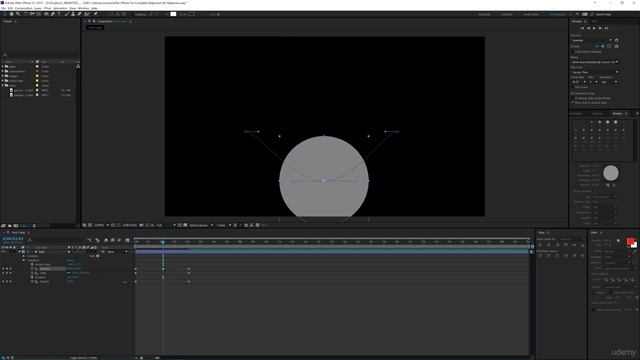Toggle Cache Before Playback checkbox
Screen dimensions: 640x360
click(x=572, y=52)
